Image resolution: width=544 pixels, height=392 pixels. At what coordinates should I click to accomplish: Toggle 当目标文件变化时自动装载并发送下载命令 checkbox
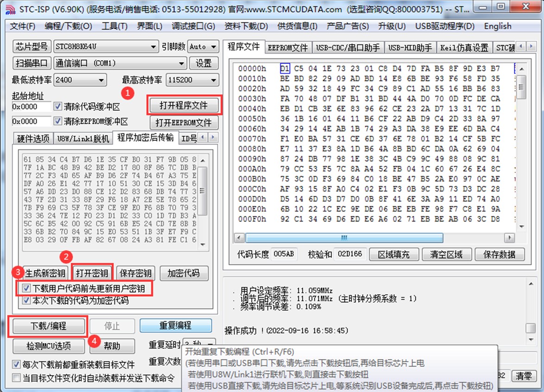pos(16,378)
